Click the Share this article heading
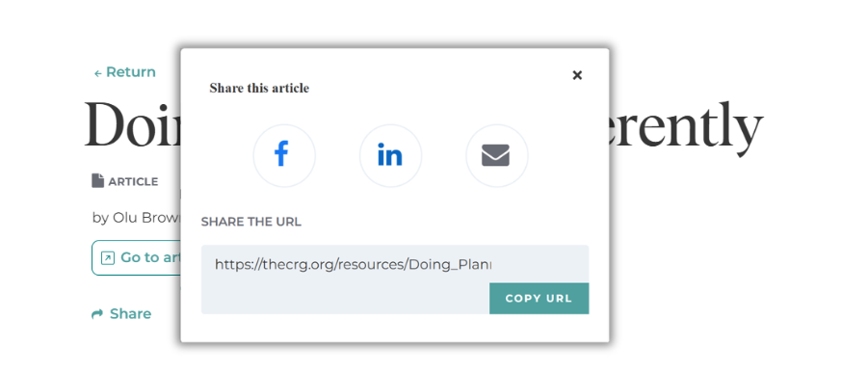The image size is (868, 371). point(259,88)
